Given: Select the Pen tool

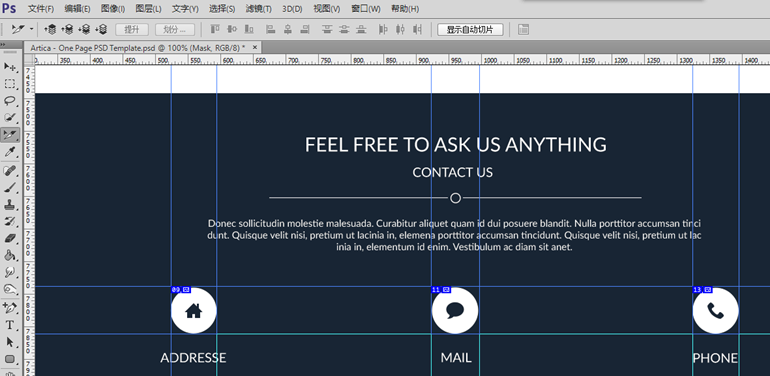Looking at the screenshot, I should pyautogui.click(x=10, y=308).
